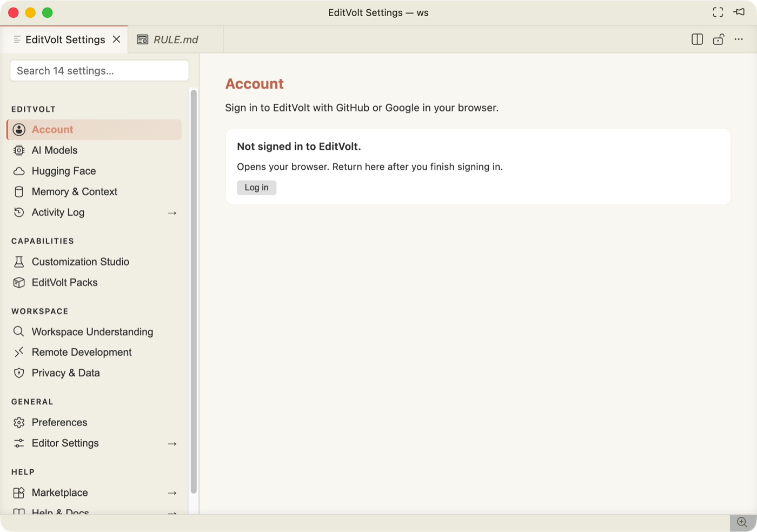
Task: Click the Account person icon in sidebar
Action: [19, 130]
